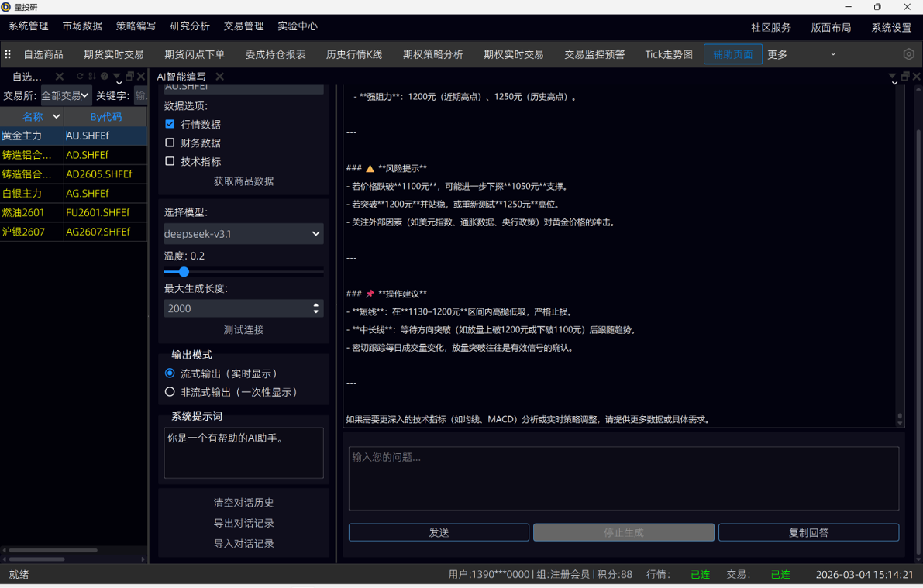Refresh the watchlist panel
Viewport: 923px width, 588px height.
80,76
